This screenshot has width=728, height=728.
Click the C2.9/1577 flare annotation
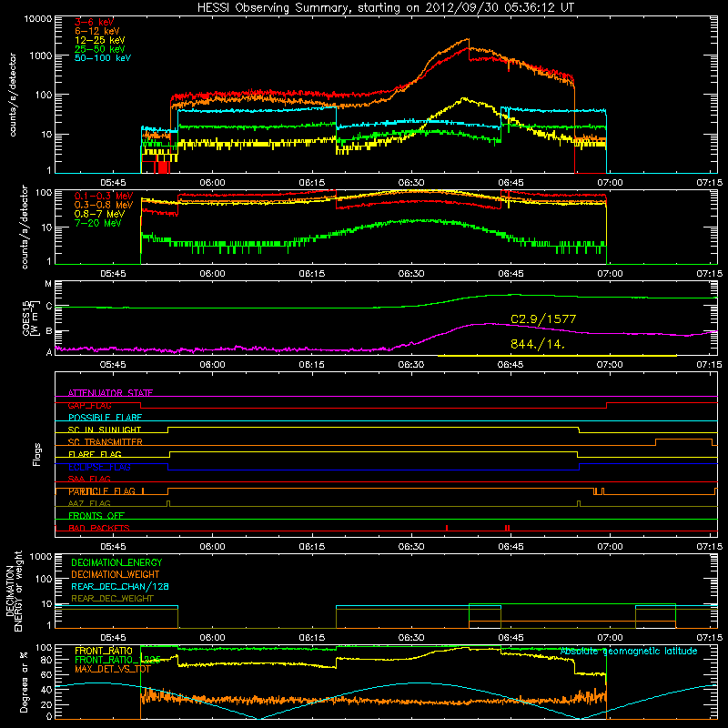pos(543,319)
